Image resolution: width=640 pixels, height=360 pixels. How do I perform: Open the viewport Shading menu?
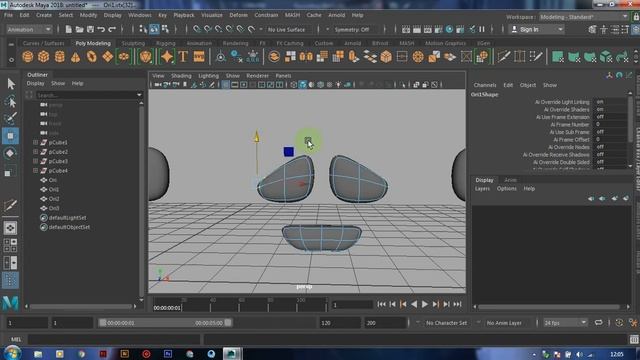pos(181,76)
